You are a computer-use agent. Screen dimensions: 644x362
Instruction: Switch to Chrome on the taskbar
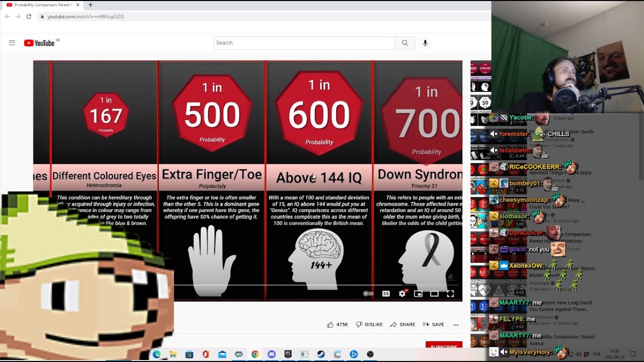(255, 354)
